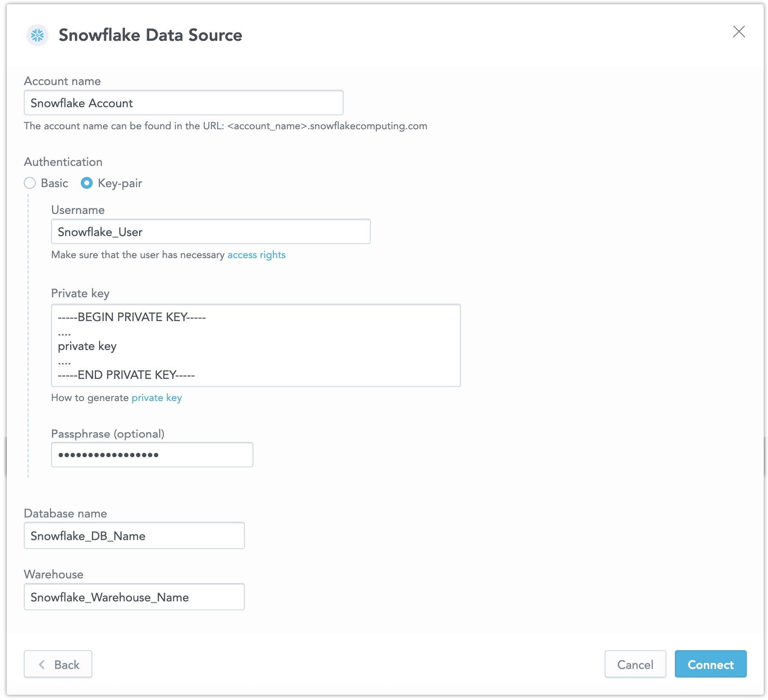Image resolution: width=768 pixels, height=700 pixels.
Task: Close the Snowflake Data Source dialog
Action: (739, 32)
